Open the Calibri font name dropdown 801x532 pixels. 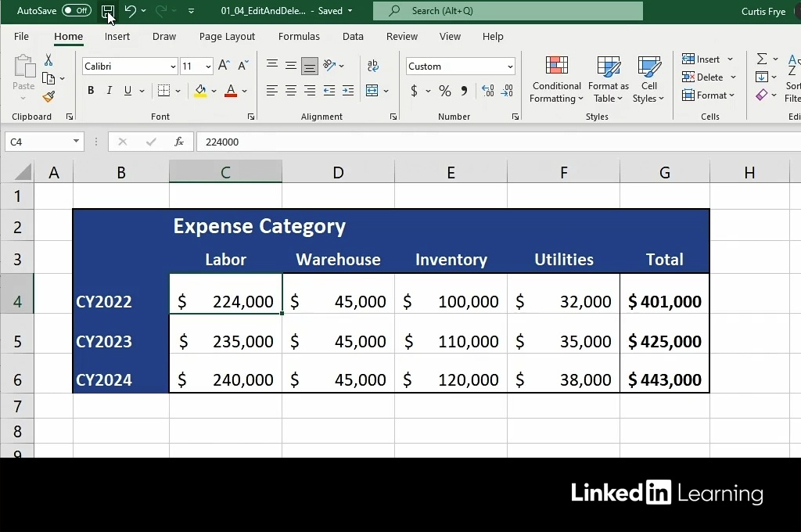point(173,66)
